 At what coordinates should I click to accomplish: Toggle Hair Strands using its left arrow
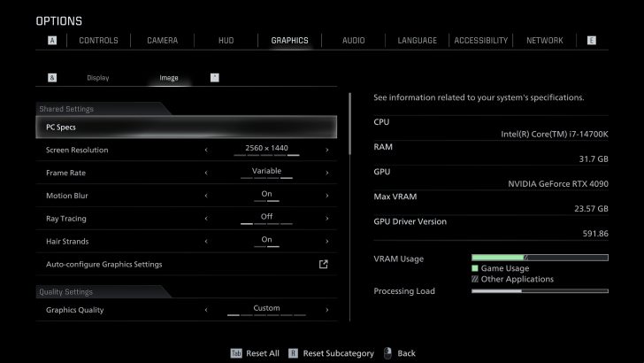pyautogui.click(x=207, y=241)
